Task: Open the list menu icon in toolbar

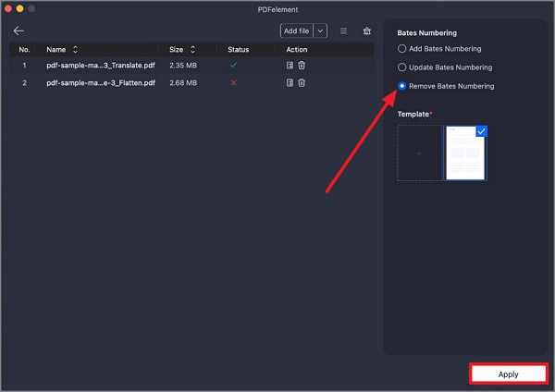Action: click(343, 31)
